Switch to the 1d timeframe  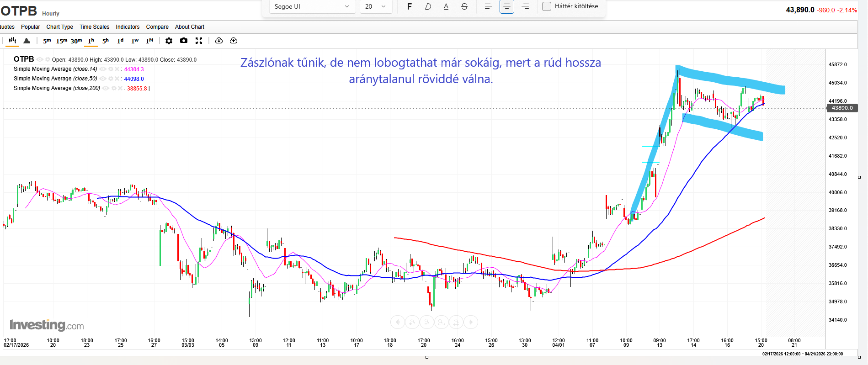coord(120,41)
